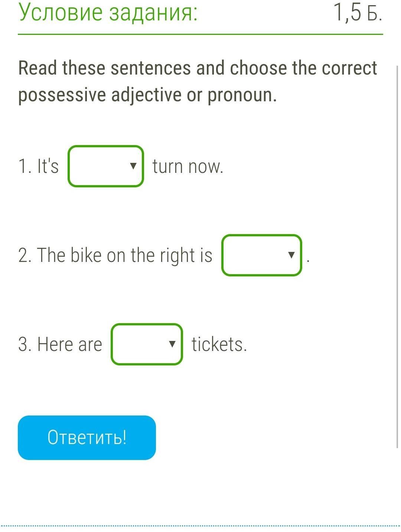The height and width of the screenshot is (532, 401).
Task: Click the green divider line under the heading
Action: coord(200,35)
